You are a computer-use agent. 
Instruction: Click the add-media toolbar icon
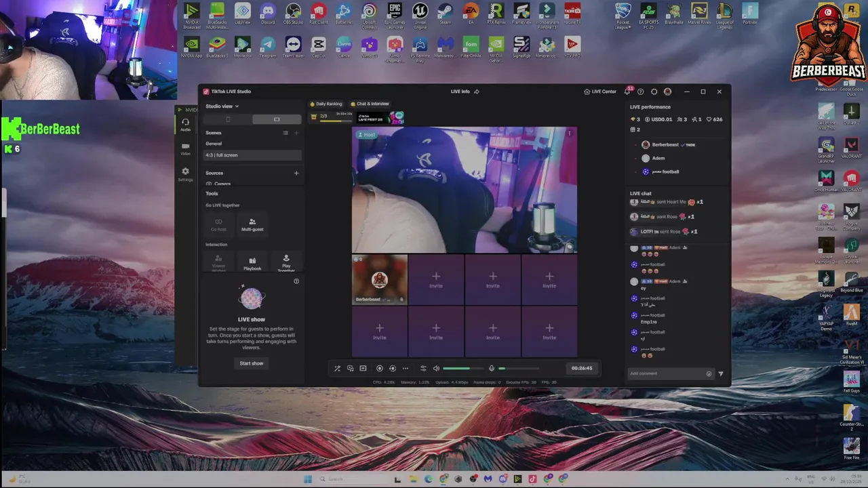point(363,369)
